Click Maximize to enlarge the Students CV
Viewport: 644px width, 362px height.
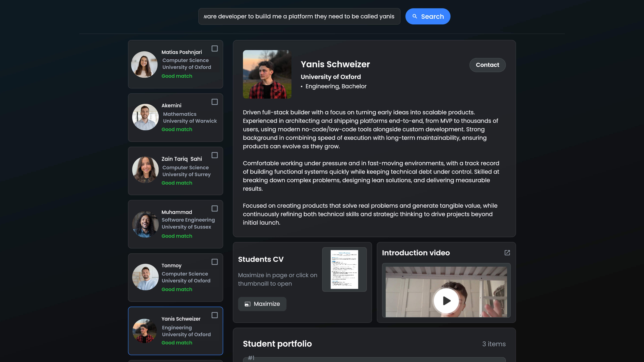(x=262, y=304)
